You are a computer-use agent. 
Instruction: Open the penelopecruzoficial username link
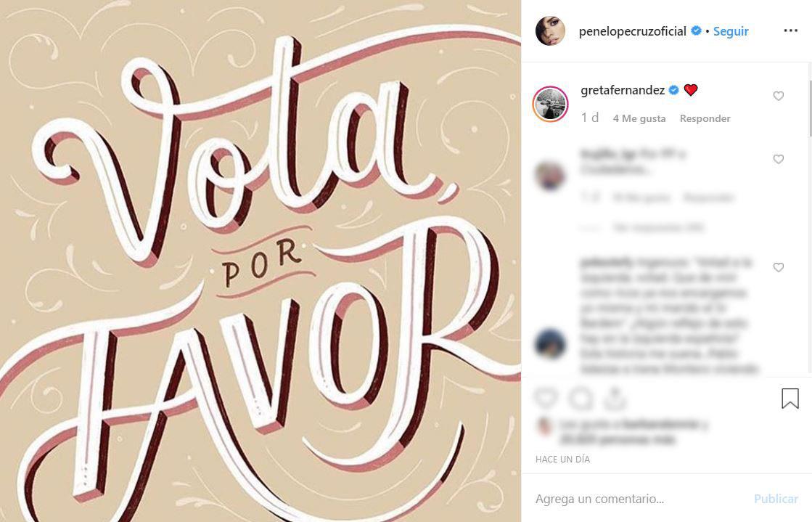tap(632, 31)
